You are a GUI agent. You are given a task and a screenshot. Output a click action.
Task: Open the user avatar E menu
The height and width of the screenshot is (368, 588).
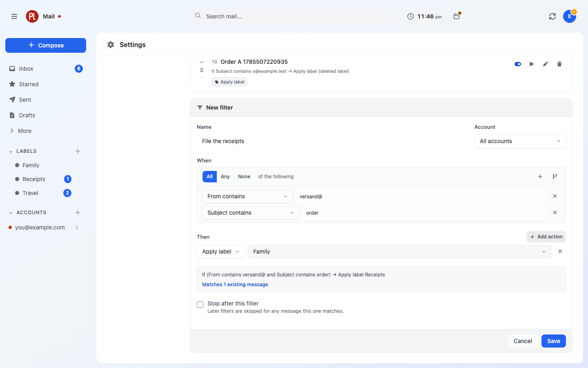click(570, 16)
